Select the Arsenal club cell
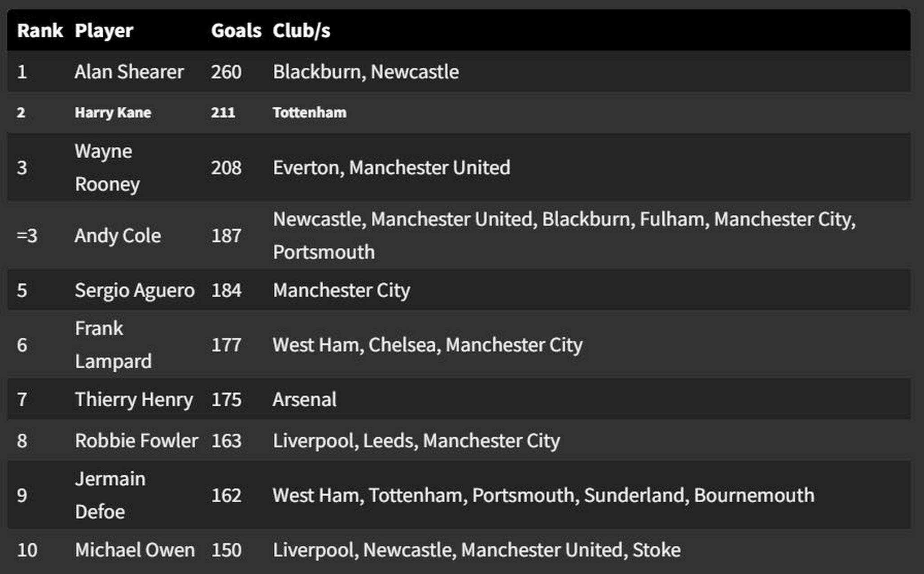The height and width of the screenshot is (574, 924). click(304, 399)
